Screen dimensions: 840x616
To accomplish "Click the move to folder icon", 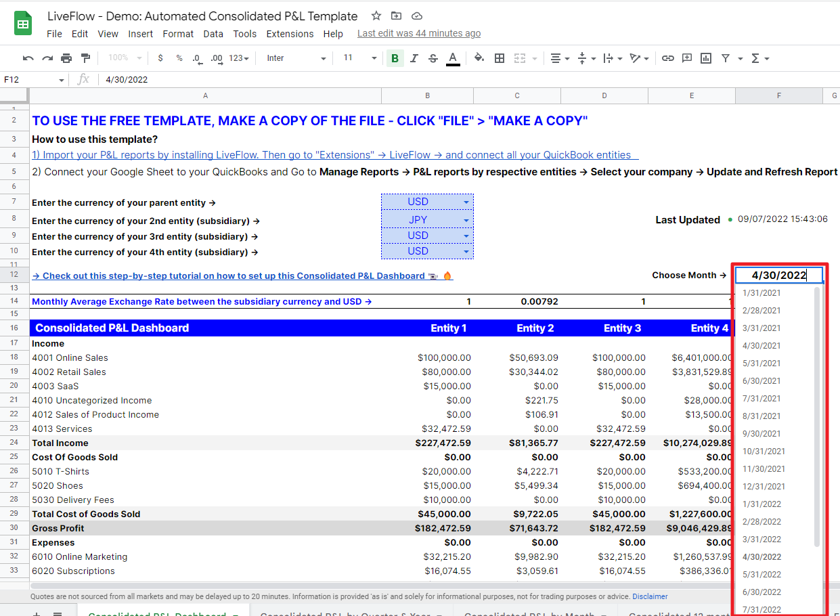I will [397, 16].
